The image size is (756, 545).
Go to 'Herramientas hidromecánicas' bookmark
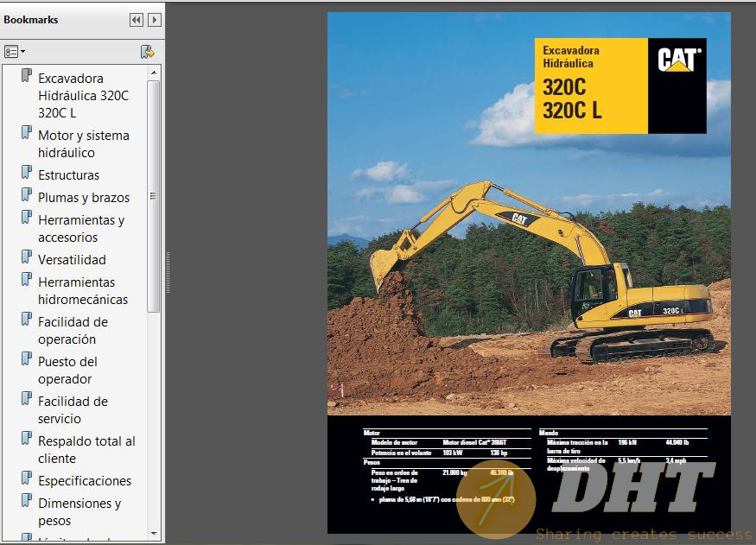[83, 290]
